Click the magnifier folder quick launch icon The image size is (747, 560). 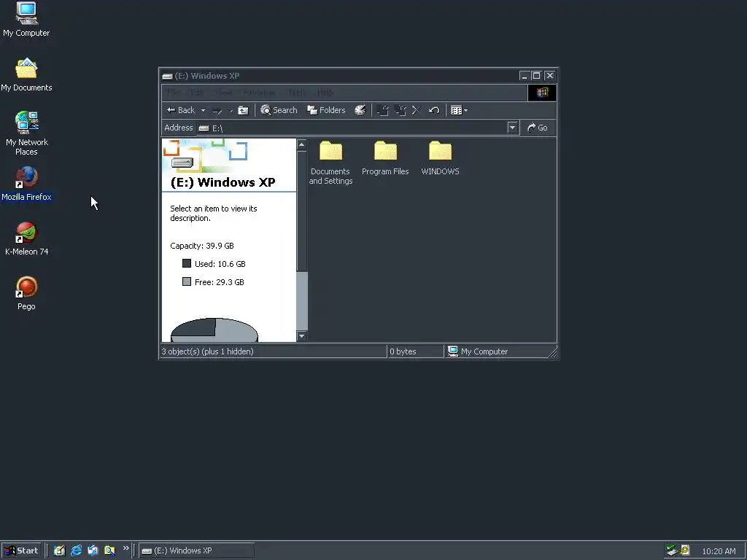[109, 551]
